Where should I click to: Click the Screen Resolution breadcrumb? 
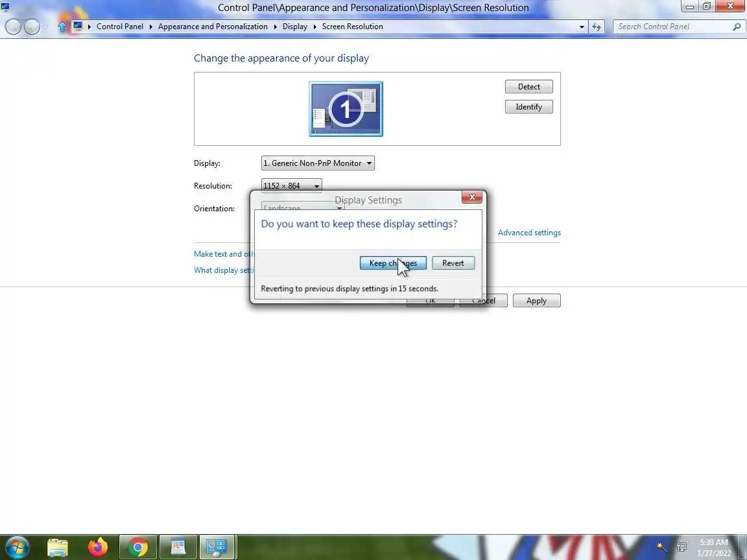353,27
